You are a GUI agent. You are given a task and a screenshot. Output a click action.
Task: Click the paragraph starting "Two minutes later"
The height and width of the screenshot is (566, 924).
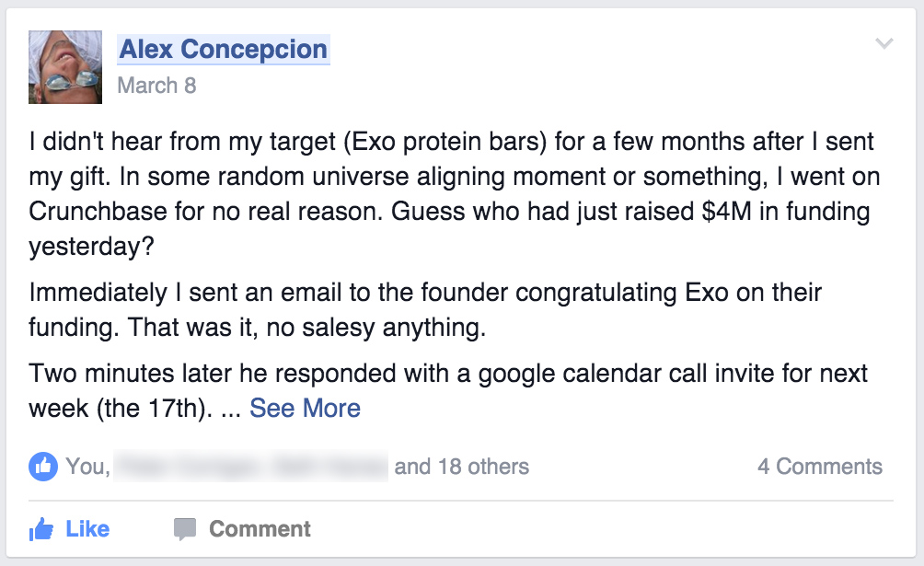(448, 391)
